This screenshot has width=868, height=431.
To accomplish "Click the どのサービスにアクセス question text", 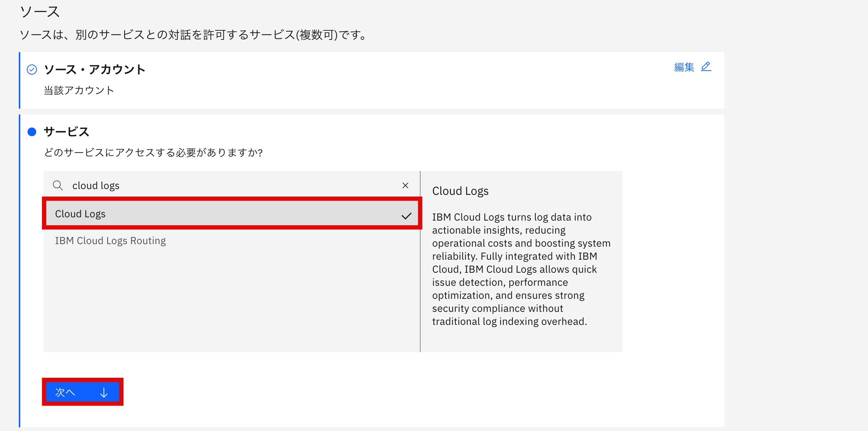I will coord(153,152).
